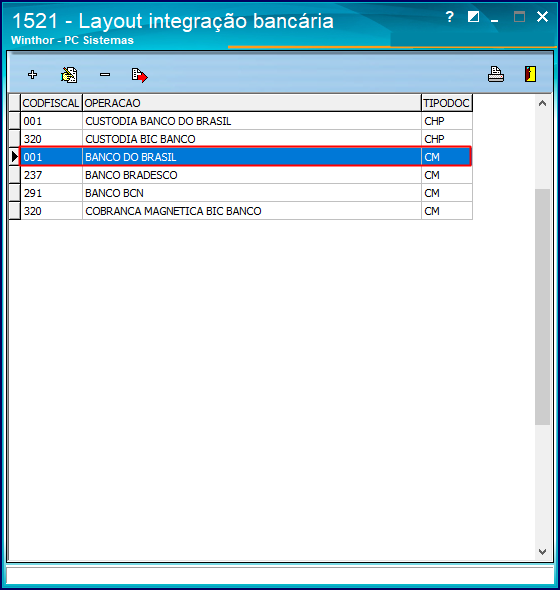The height and width of the screenshot is (590, 560).
Task: Click the CODFISCAL column header
Action: [51, 103]
